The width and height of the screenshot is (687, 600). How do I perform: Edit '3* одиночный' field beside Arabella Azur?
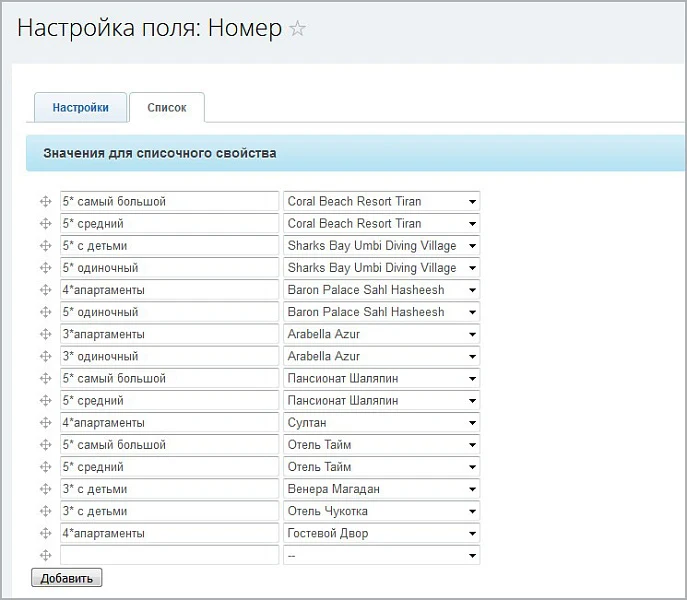[170, 356]
